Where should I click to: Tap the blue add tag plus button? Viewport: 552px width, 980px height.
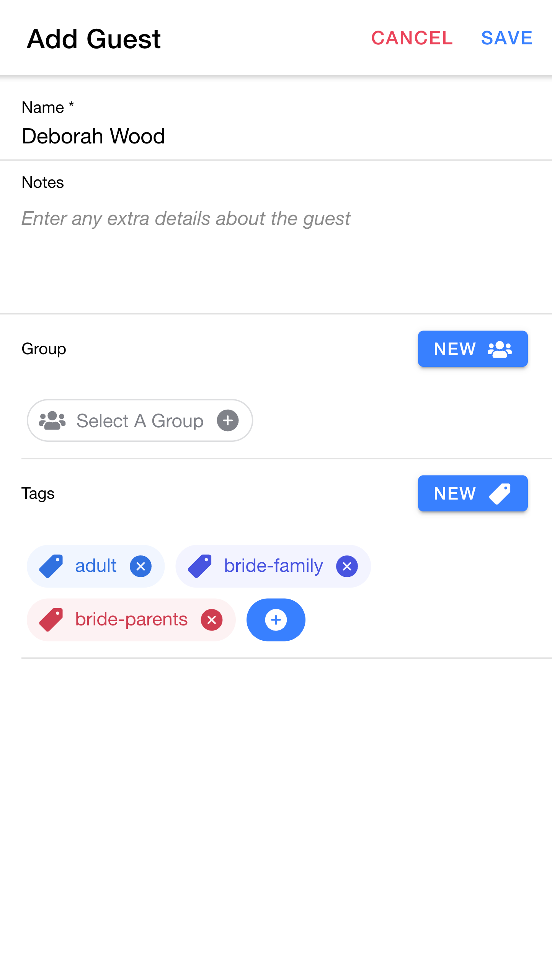pyautogui.click(x=276, y=620)
